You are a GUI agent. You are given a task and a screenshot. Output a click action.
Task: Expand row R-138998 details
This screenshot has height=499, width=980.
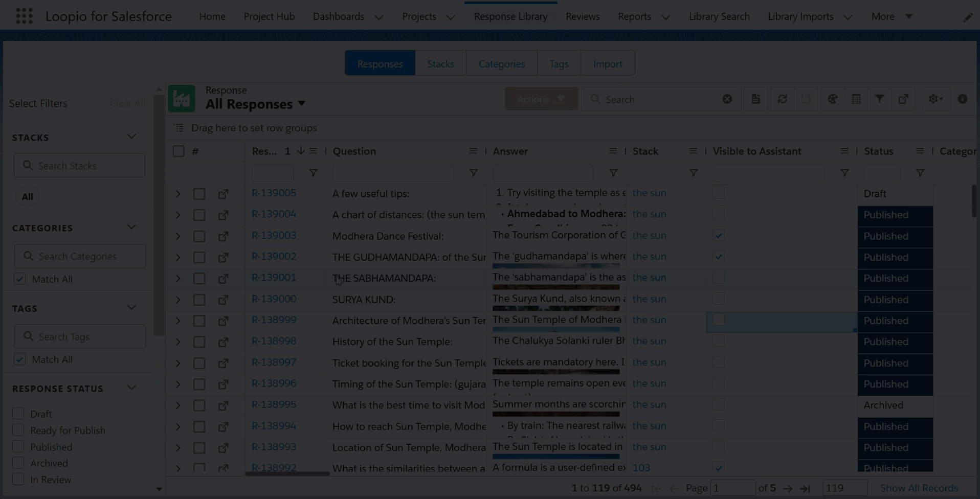coord(178,342)
